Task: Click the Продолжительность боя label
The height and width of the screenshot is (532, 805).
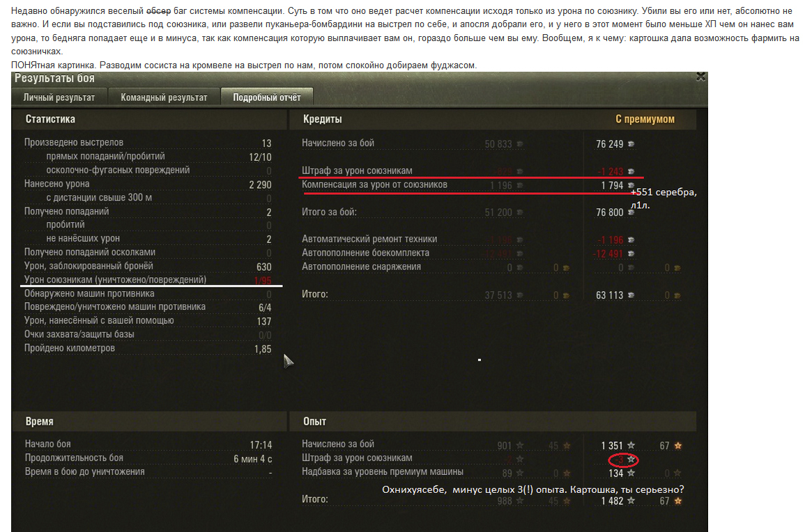Action: [74, 457]
